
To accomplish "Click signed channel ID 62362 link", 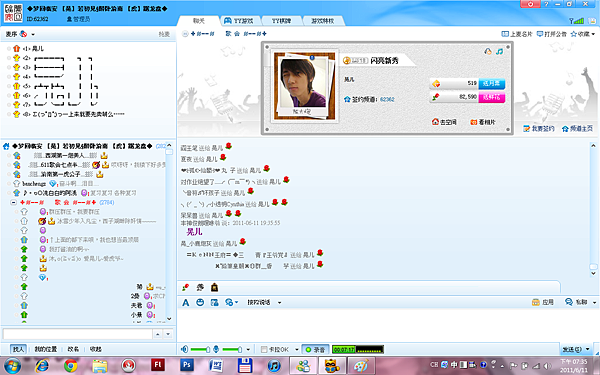I will pos(387,99).
